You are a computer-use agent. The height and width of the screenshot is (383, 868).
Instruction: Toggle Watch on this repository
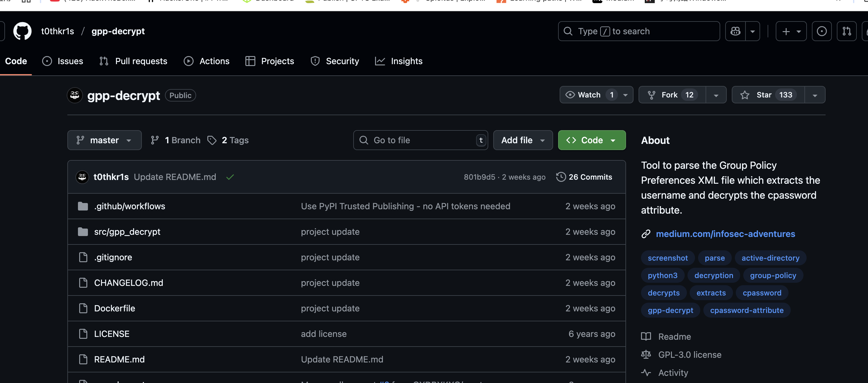click(589, 95)
